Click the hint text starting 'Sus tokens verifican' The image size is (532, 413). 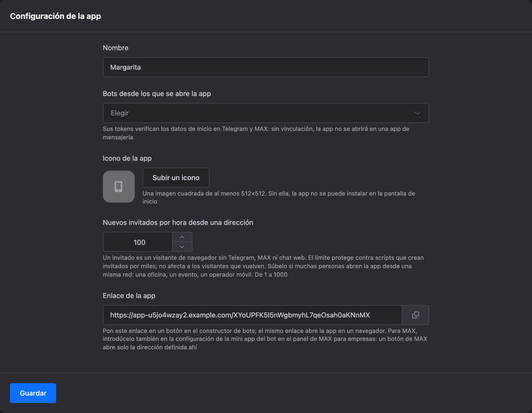256,133
